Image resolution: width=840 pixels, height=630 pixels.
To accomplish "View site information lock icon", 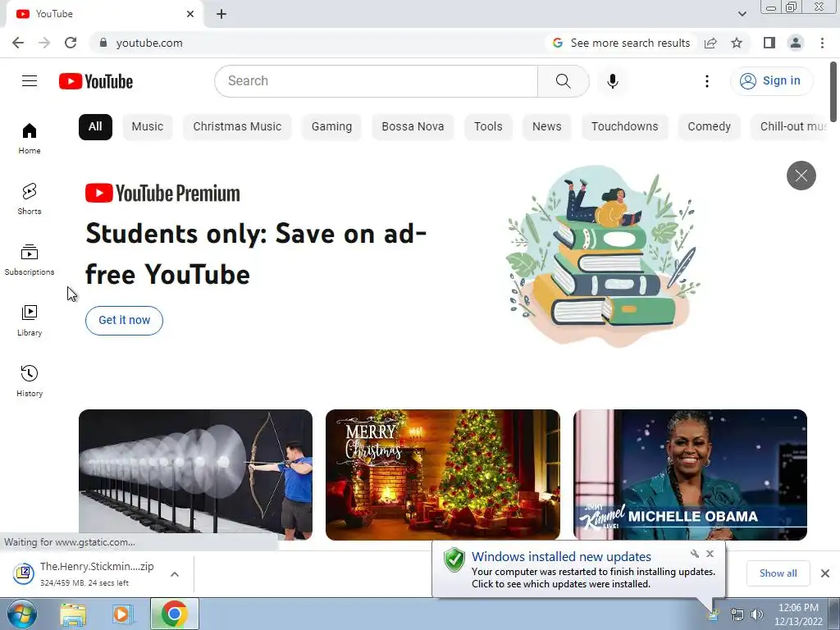I will [x=103, y=43].
